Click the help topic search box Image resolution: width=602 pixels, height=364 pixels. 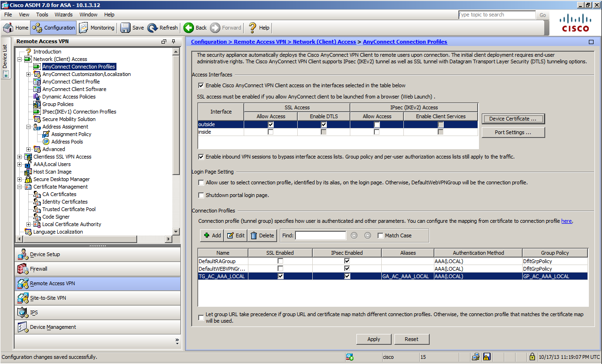497,15
